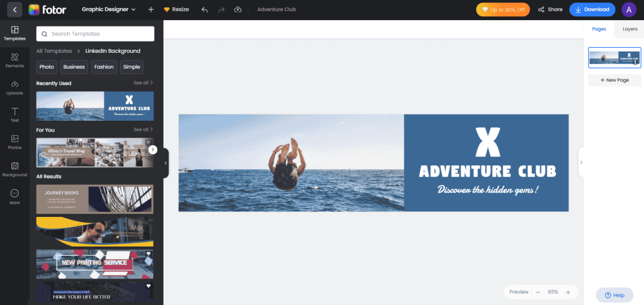This screenshot has width=644, height=305.
Task: Select the New Printing Service template
Action: pyautogui.click(x=95, y=264)
